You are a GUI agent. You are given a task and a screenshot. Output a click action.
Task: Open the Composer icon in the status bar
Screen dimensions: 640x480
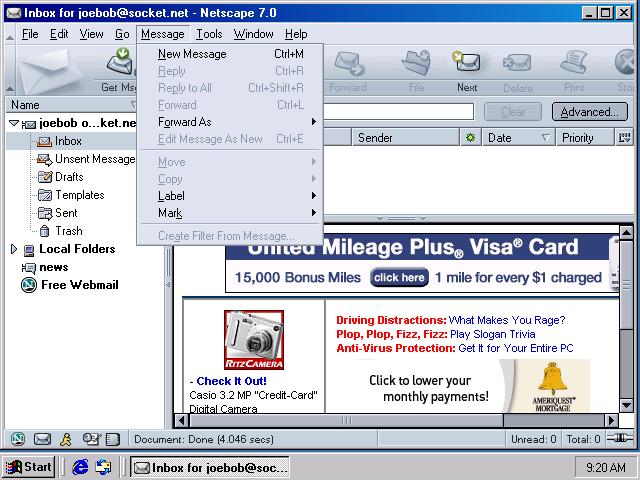pyautogui.click(x=91, y=439)
